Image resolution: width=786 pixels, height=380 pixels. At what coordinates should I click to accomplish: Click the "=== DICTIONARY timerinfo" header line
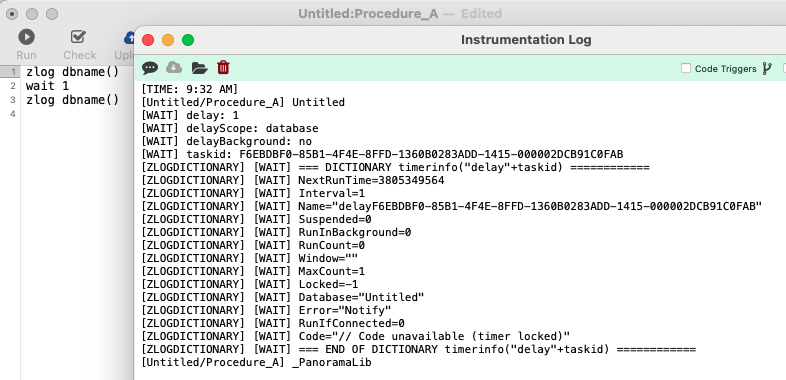(396, 167)
